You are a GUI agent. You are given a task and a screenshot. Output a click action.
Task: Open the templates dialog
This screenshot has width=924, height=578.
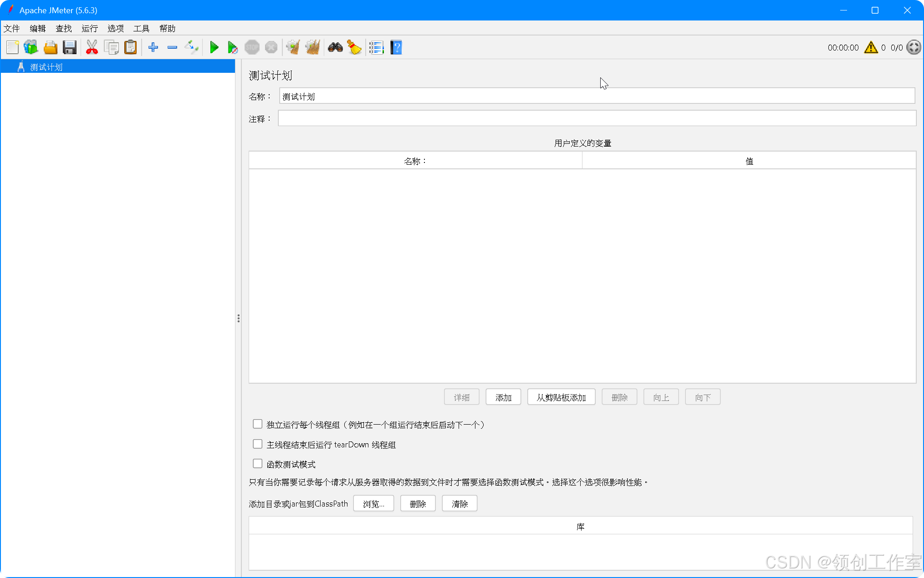click(30, 47)
